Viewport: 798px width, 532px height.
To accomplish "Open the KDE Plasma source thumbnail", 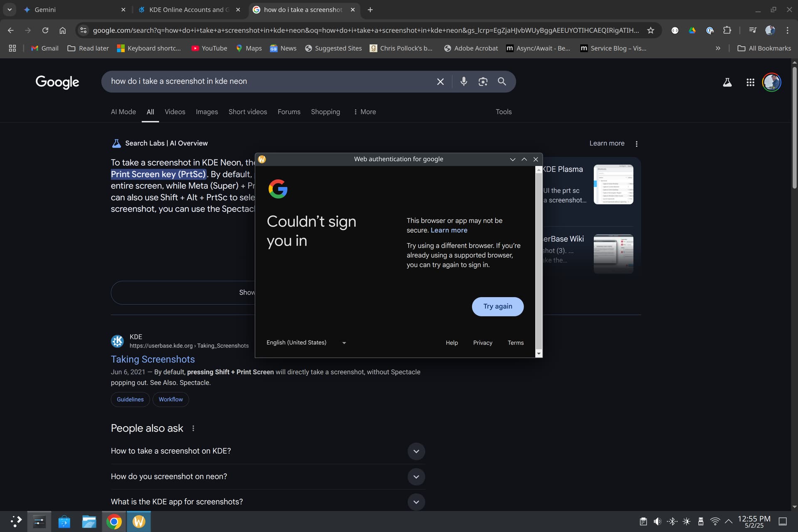I will click(x=613, y=185).
